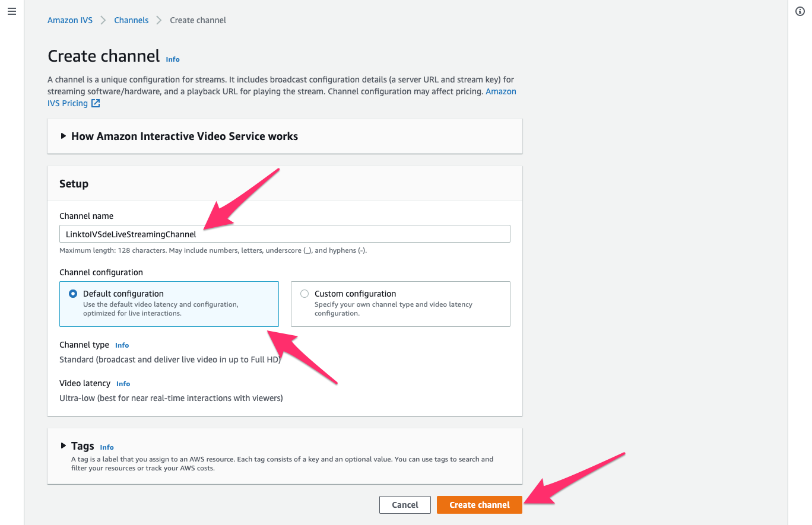Viewport: 812px width, 525px height.
Task: Open Info help next to the Tags section
Action: (x=106, y=447)
